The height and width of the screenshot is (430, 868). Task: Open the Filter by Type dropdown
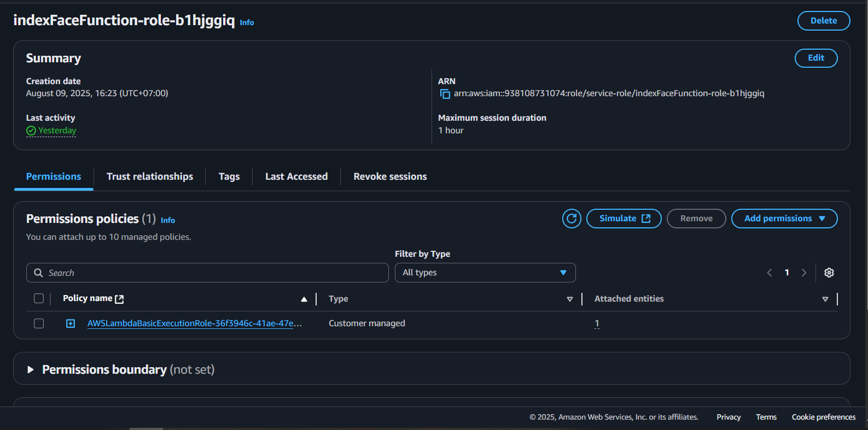point(485,273)
